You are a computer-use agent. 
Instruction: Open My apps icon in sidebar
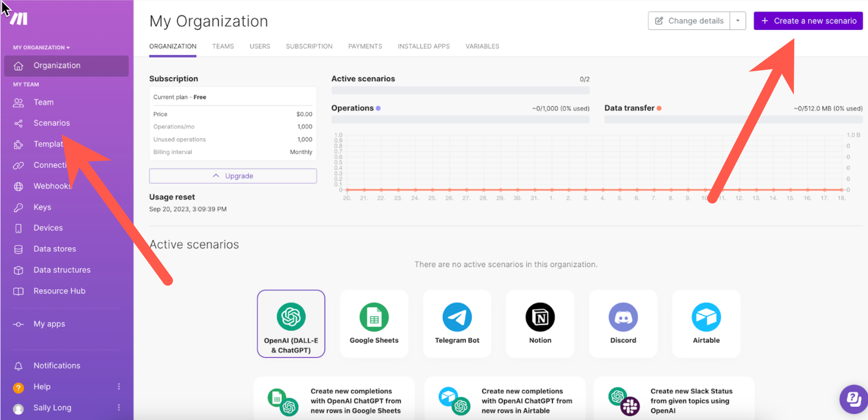pos(18,324)
